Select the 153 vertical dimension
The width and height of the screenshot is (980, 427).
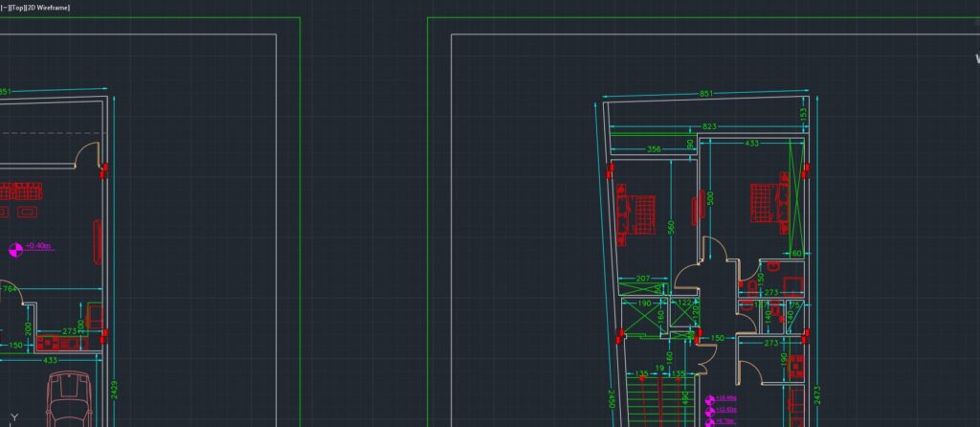(x=804, y=115)
